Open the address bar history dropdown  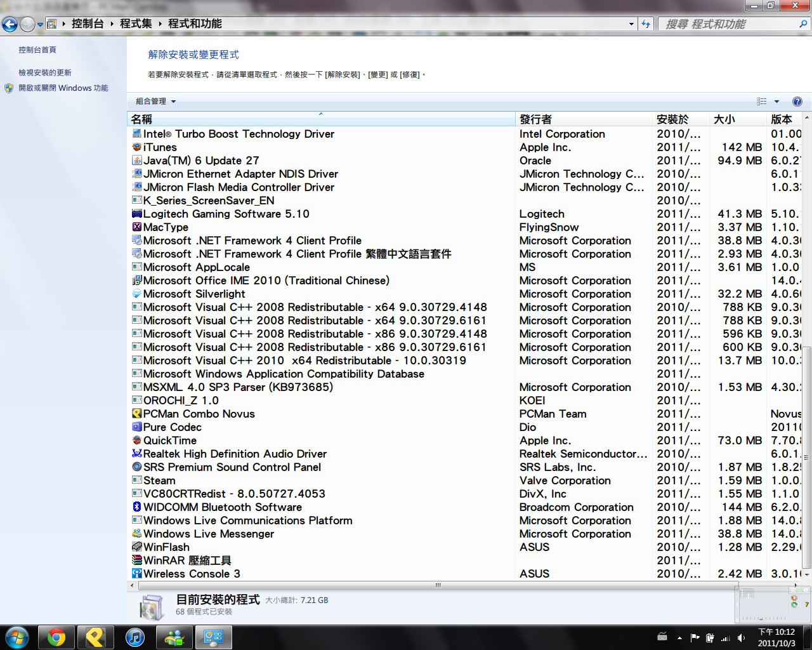[631, 24]
